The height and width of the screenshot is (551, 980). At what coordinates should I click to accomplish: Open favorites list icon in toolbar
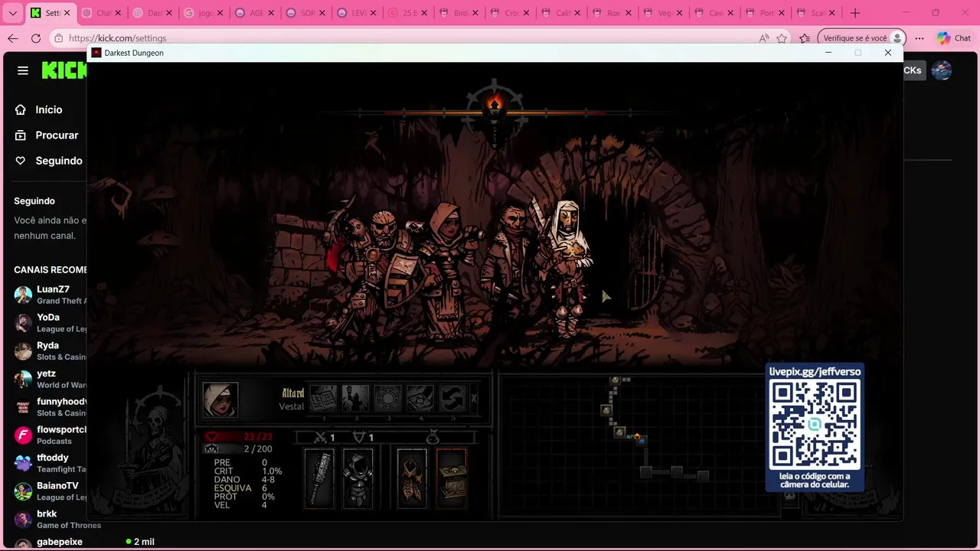[805, 38]
